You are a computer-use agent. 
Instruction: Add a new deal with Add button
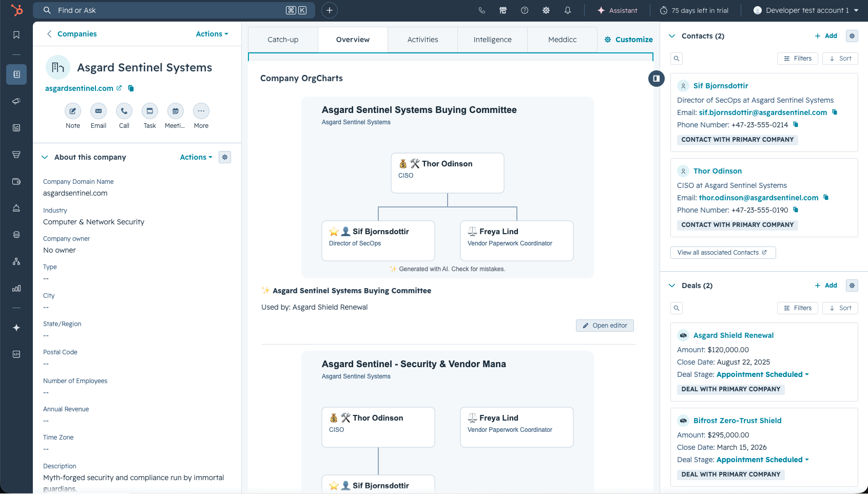[x=826, y=286]
